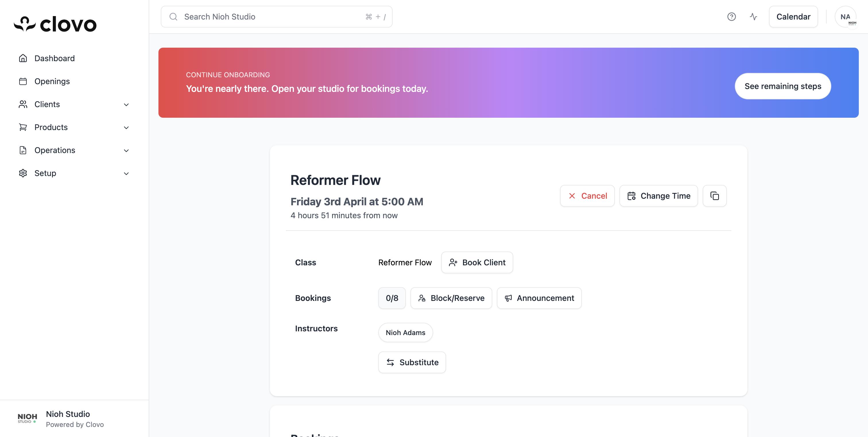Click Block/Reserve button
The width and height of the screenshot is (868, 437).
[x=451, y=298]
